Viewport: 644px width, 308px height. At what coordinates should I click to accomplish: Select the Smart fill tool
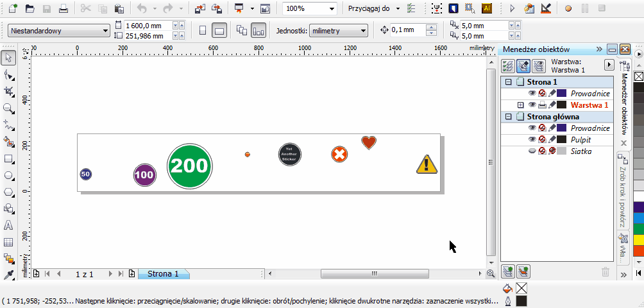click(x=8, y=142)
